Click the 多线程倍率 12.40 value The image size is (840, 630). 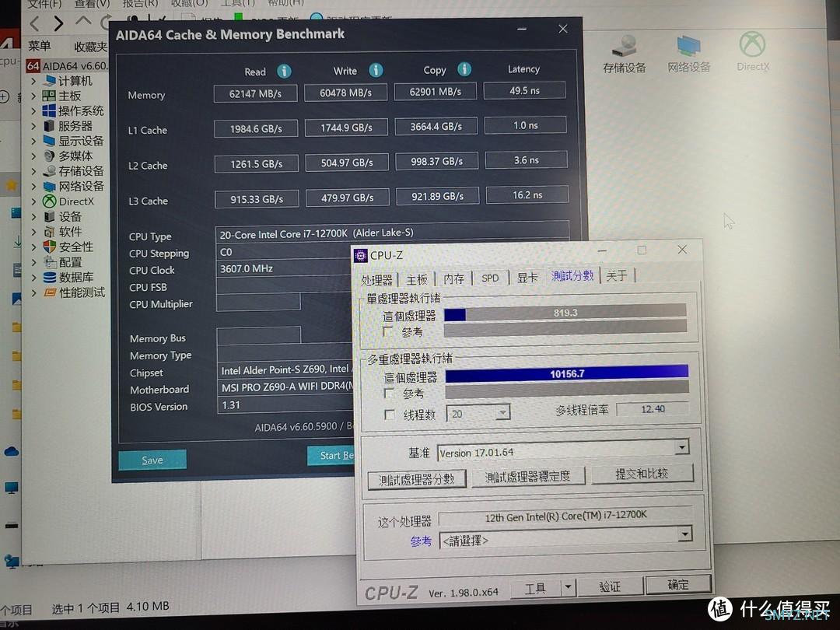click(x=653, y=409)
